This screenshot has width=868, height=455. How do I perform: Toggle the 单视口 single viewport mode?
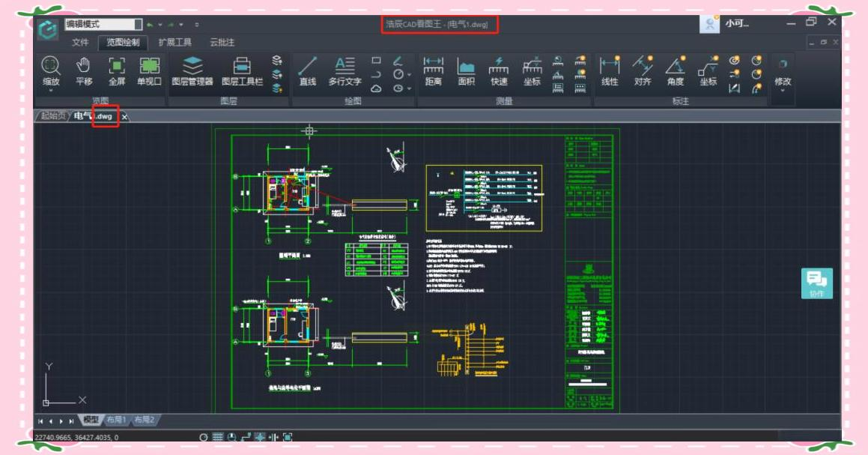click(x=149, y=70)
